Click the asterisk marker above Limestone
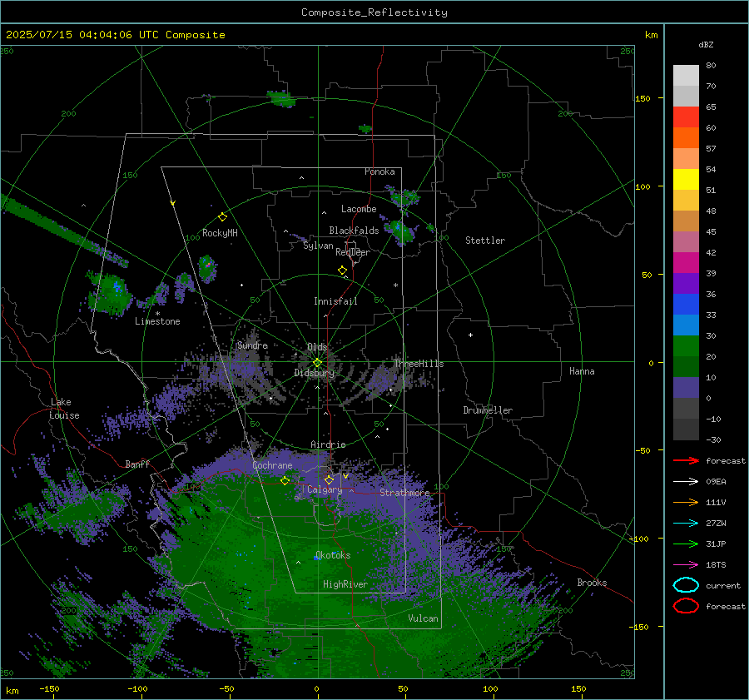This screenshot has height=700, width=749. [x=157, y=314]
